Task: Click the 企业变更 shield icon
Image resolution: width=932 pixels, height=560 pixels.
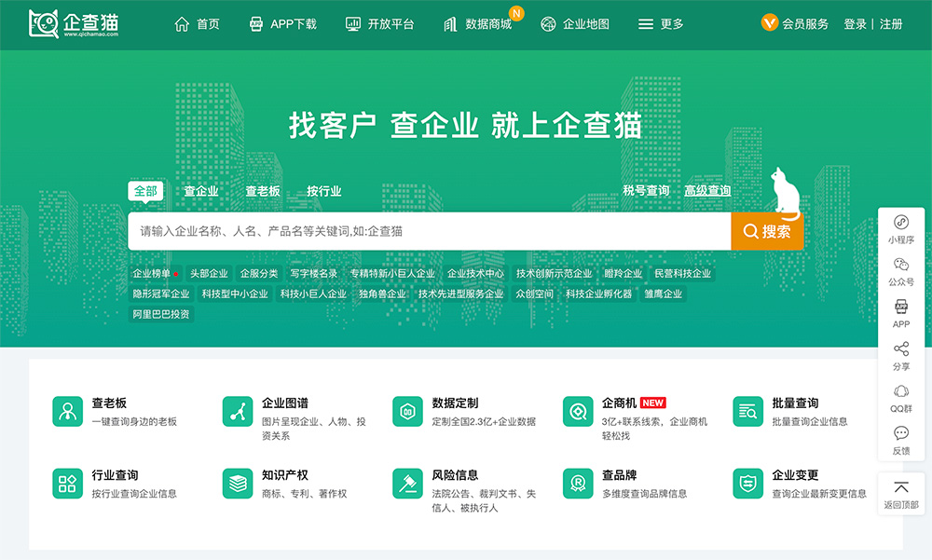Action: click(x=747, y=484)
